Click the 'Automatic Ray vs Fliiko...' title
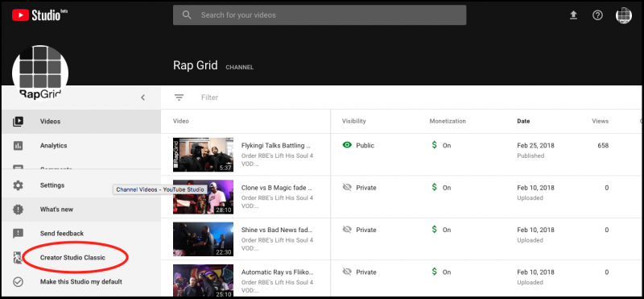Viewport: 644px width, 299px height. click(x=277, y=272)
